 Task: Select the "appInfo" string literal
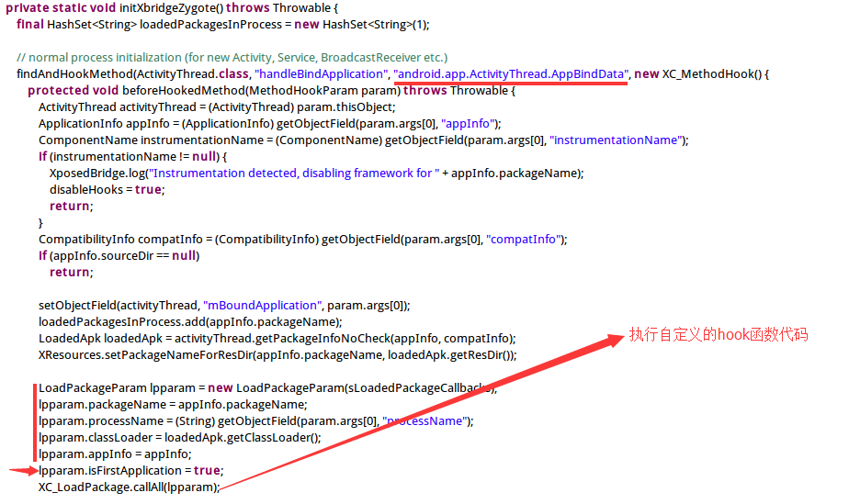468,124
